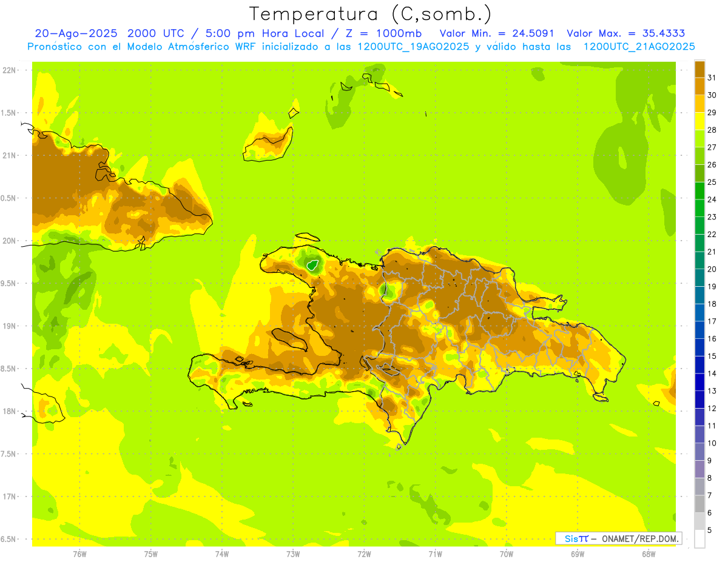Click the '25' colorbar scale label

tap(712, 182)
